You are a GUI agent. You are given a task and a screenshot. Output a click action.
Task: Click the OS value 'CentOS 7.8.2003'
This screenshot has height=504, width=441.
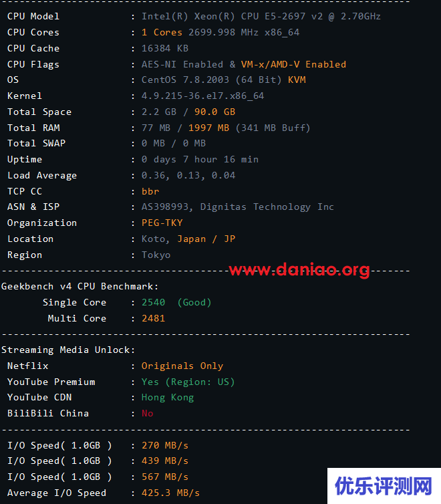pos(185,80)
